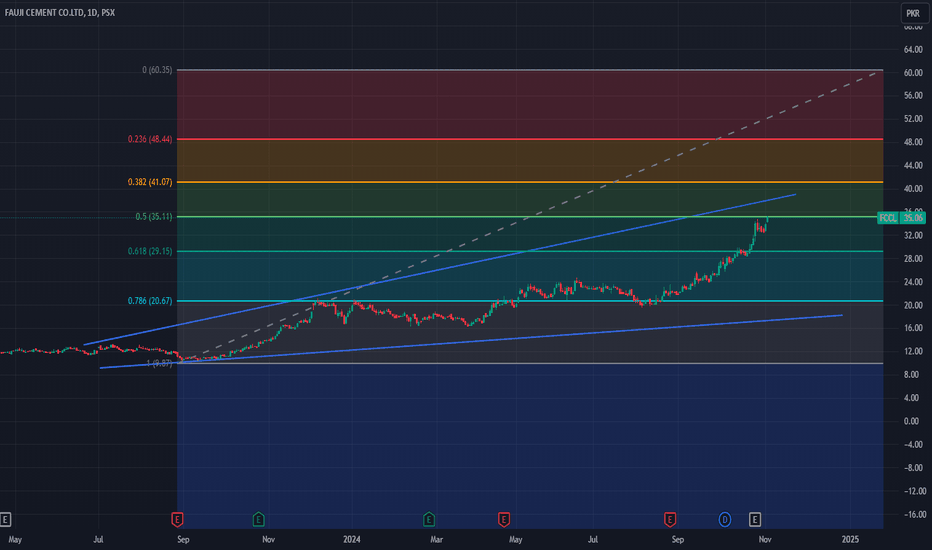Click the 24.00 price axis label
This screenshot has width=932, height=550.
(x=913, y=282)
